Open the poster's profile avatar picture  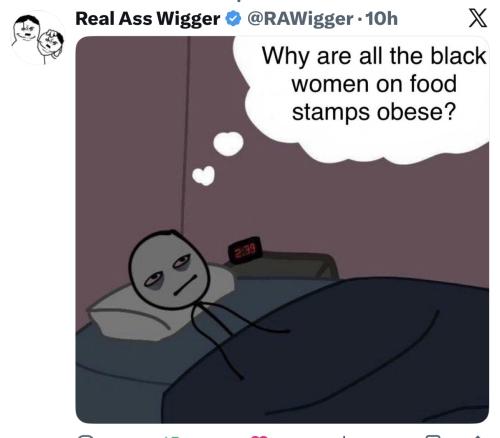pos(37,39)
